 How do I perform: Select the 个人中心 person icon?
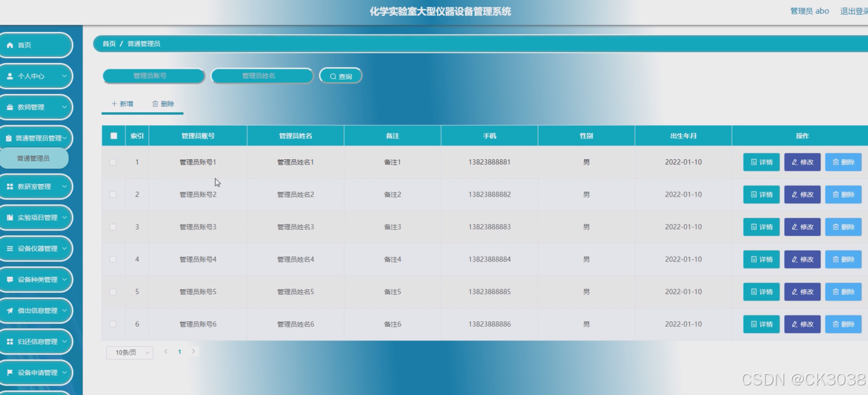(x=10, y=76)
